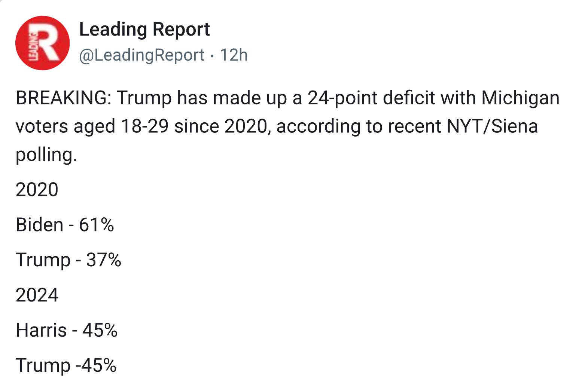Click the 'Trump - 37%' line

click(68, 261)
